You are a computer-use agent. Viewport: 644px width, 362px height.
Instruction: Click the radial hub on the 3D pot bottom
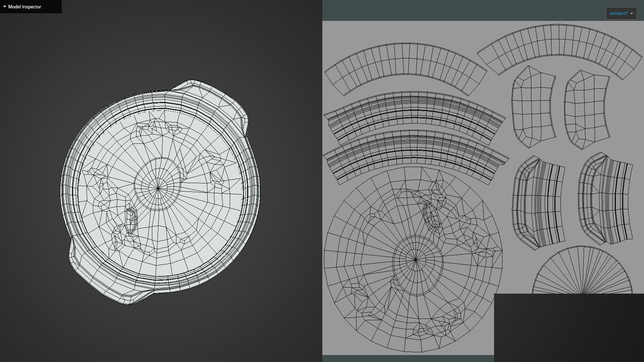(158, 188)
